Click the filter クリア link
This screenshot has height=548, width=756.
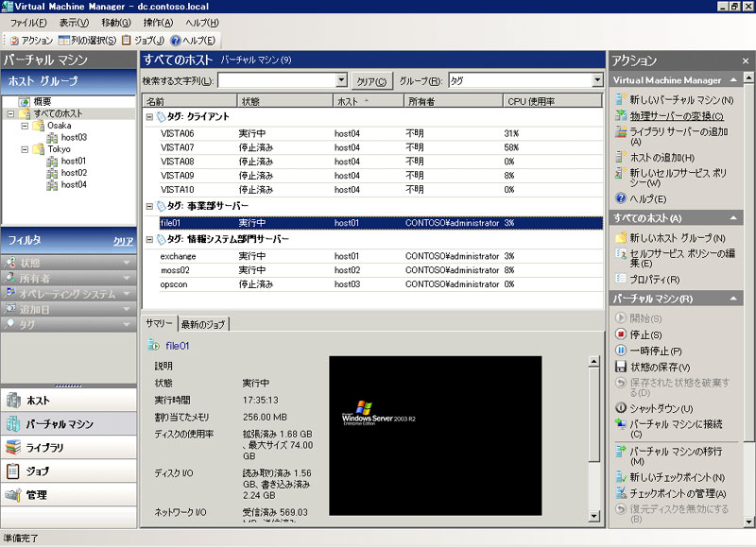123,241
